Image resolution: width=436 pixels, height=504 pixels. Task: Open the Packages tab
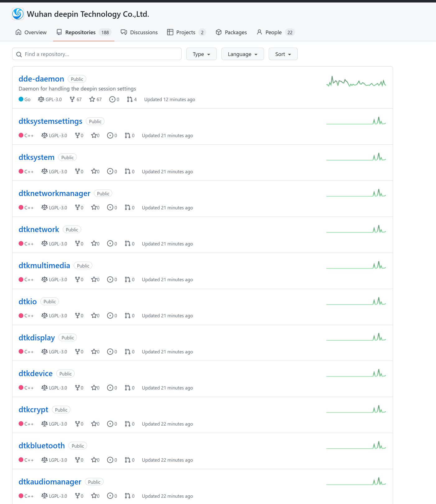231,32
